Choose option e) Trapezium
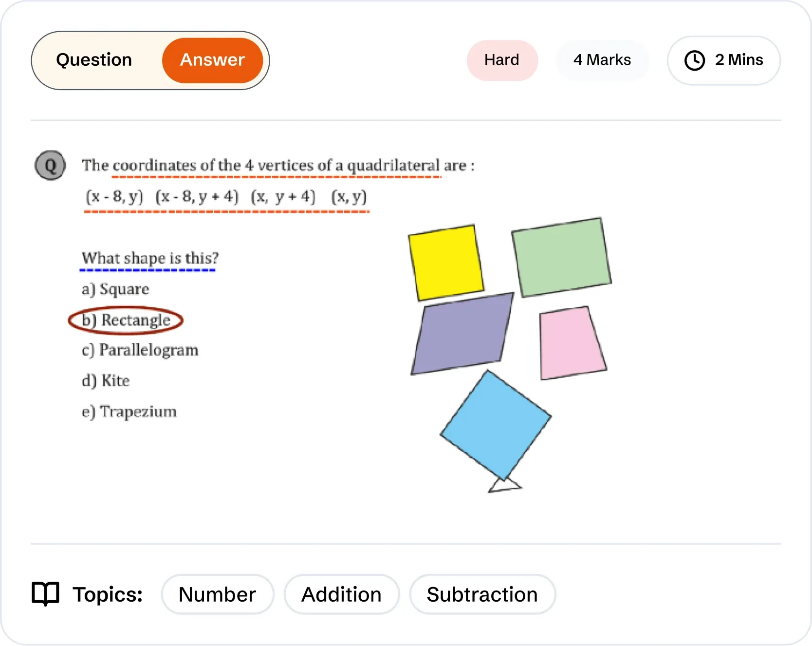812x646 pixels. (x=129, y=412)
